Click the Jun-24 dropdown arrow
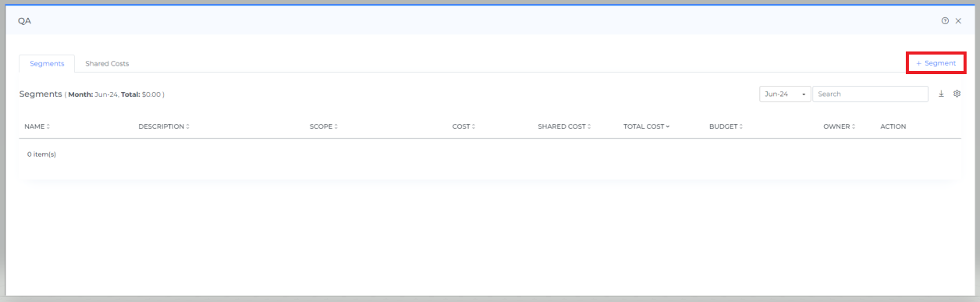Image resolution: width=980 pixels, height=302 pixels. (x=804, y=94)
